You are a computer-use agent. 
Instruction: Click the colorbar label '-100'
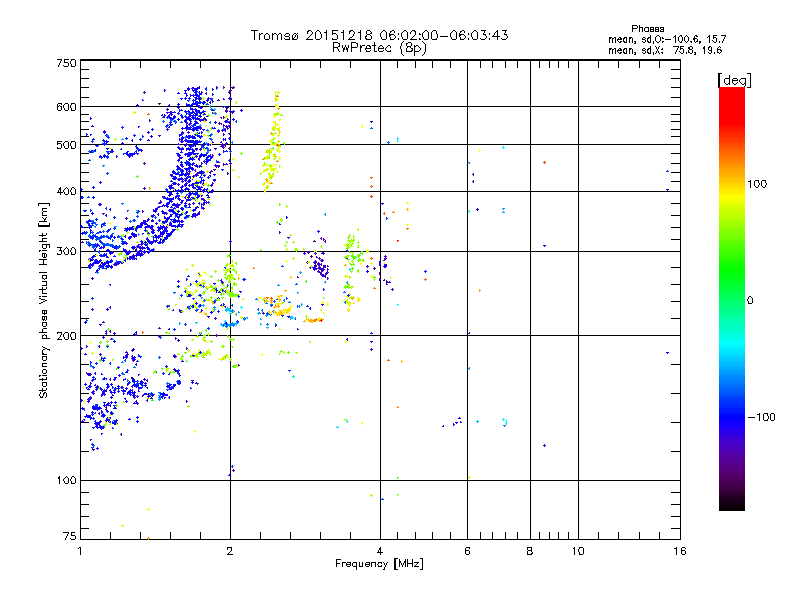tap(761, 417)
